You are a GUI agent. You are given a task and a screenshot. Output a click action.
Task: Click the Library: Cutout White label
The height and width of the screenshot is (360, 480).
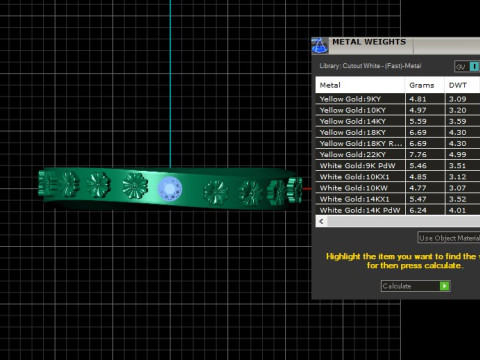point(370,66)
